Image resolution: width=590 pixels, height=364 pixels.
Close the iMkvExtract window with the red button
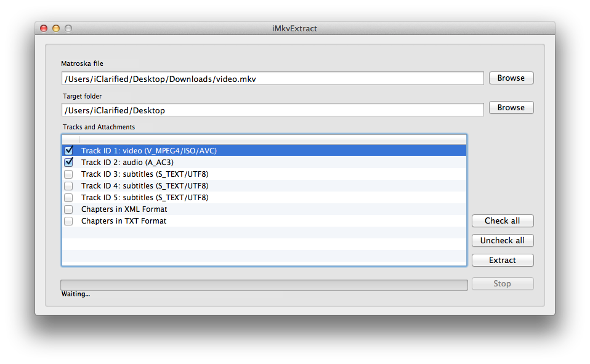coord(44,28)
